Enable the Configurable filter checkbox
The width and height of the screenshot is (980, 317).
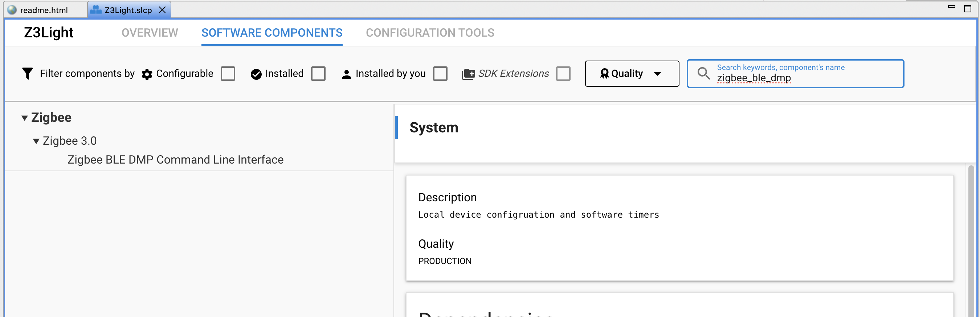click(x=228, y=73)
